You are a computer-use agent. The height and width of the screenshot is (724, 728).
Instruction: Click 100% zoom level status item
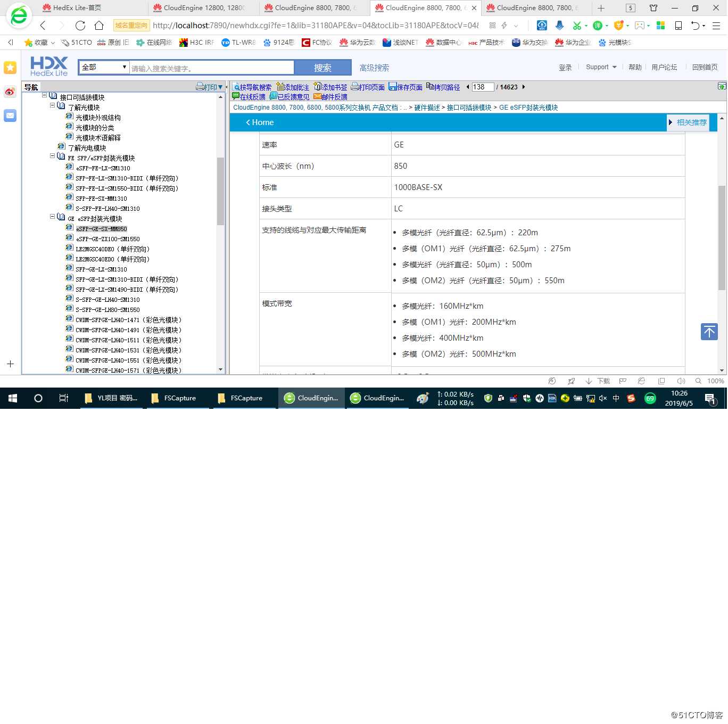tap(715, 381)
